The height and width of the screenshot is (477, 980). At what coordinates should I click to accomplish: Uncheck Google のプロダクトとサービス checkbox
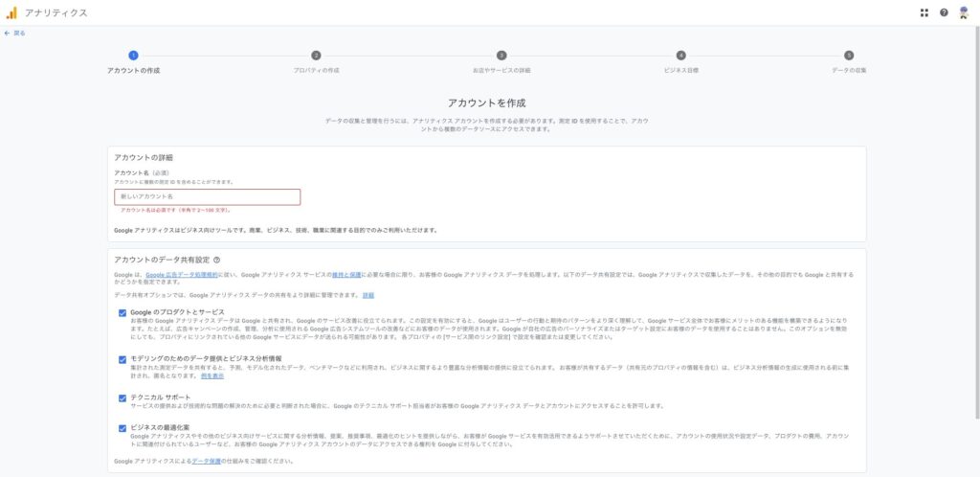122,312
